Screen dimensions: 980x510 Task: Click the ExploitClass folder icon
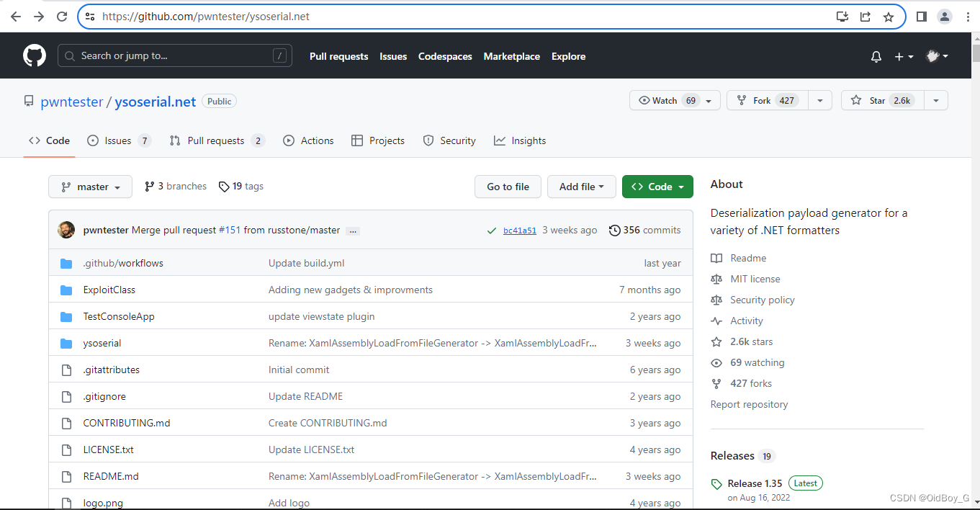coord(66,290)
